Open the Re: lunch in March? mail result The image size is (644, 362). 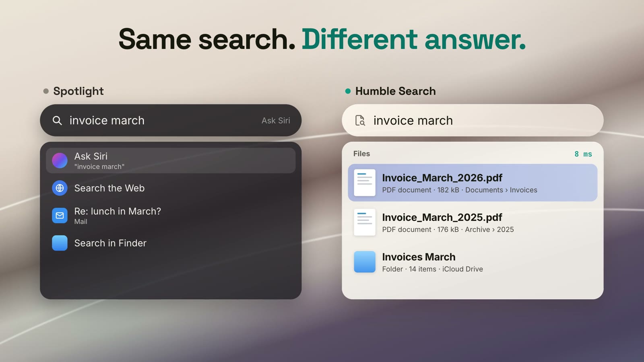tap(171, 216)
